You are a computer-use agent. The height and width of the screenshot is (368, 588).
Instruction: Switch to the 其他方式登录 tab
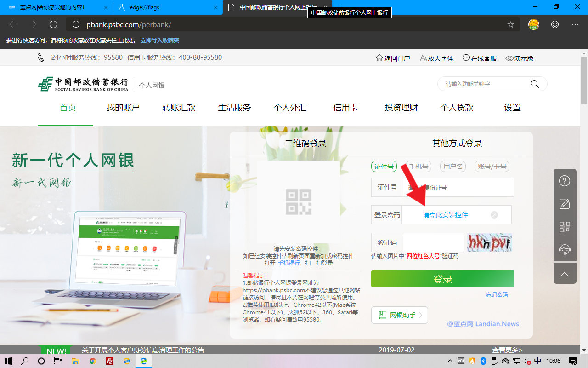(457, 144)
